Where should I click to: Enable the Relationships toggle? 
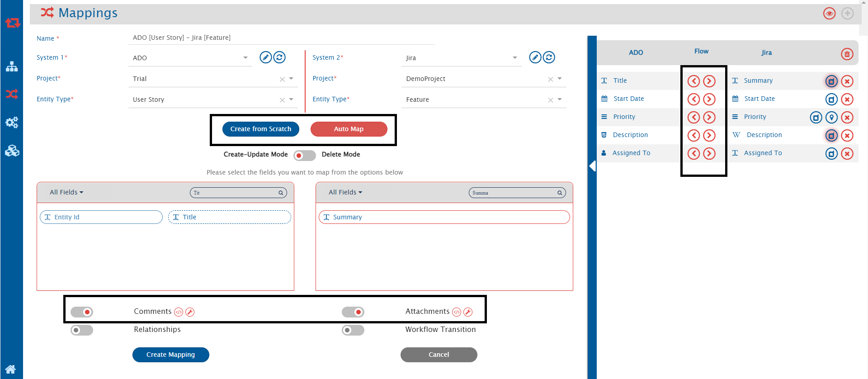[x=82, y=330]
